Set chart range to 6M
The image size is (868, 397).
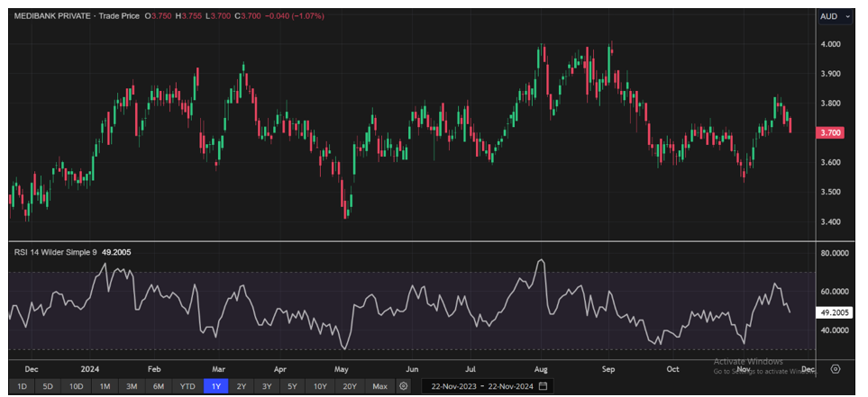[x=159, y=386]
